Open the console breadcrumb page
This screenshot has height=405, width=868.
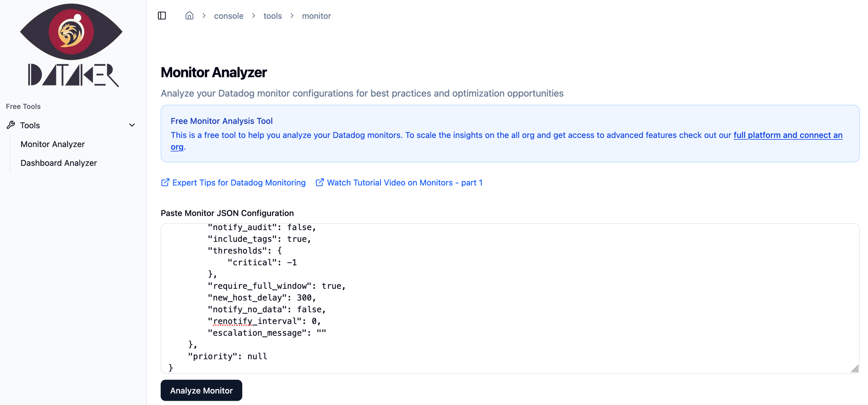229,16
